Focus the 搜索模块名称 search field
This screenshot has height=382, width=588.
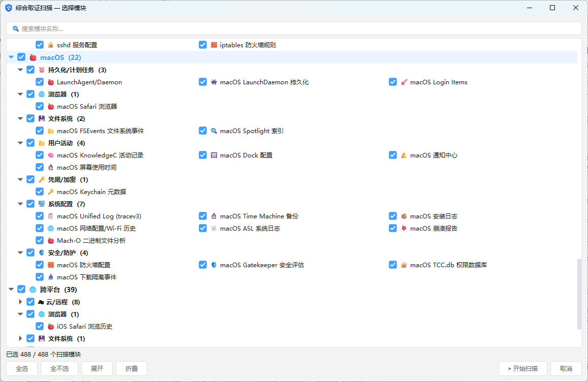(294, 28)
